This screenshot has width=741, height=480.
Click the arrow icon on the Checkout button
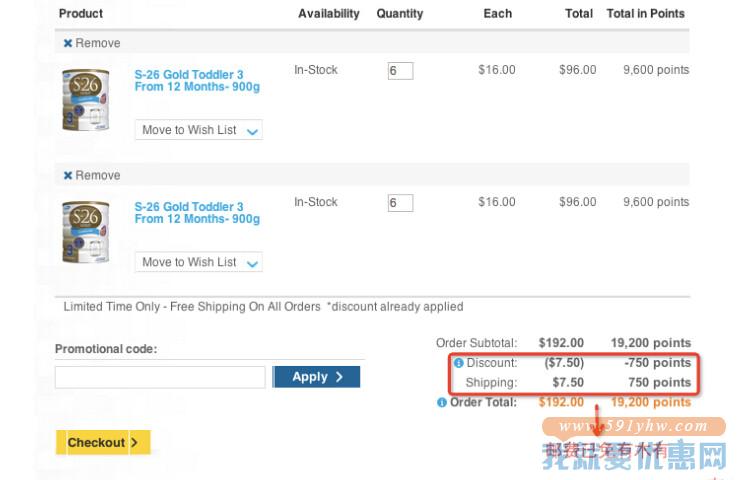point(135,443)
